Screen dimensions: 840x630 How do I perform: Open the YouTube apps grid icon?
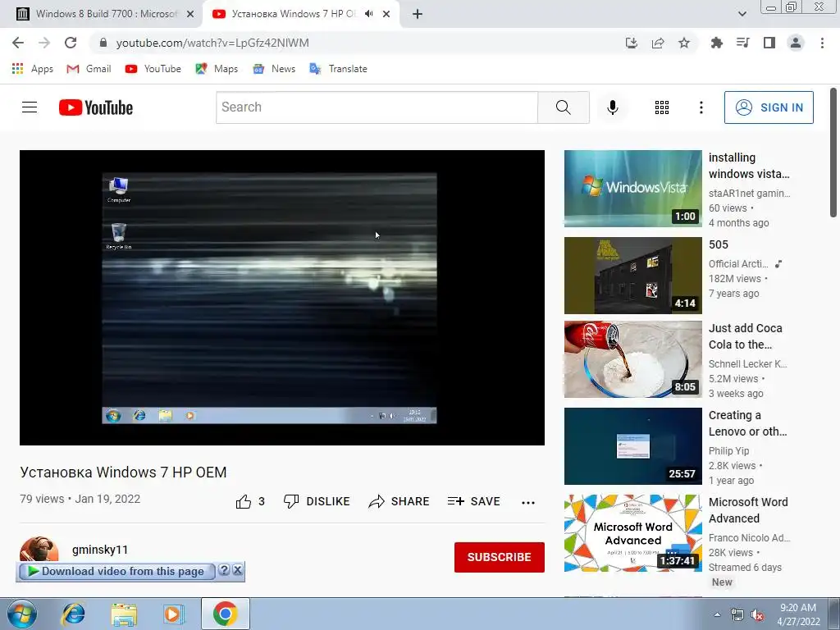click(x=662, y=107)
